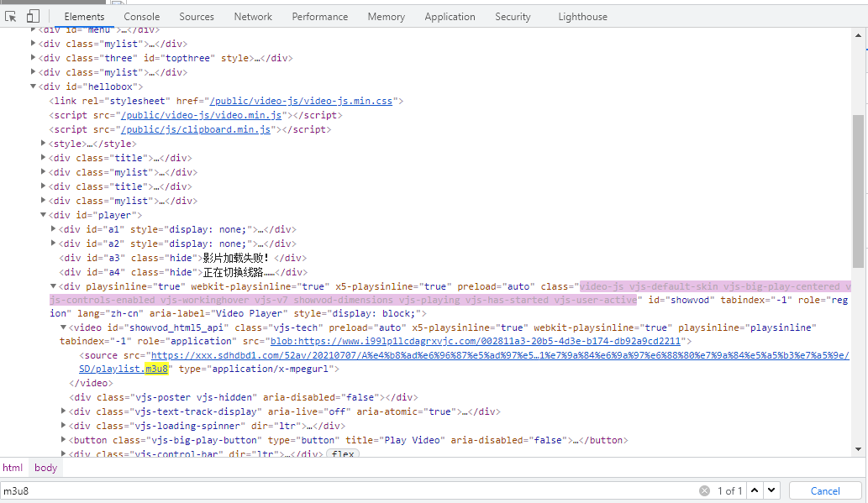Expand the style node

(43, 144)
